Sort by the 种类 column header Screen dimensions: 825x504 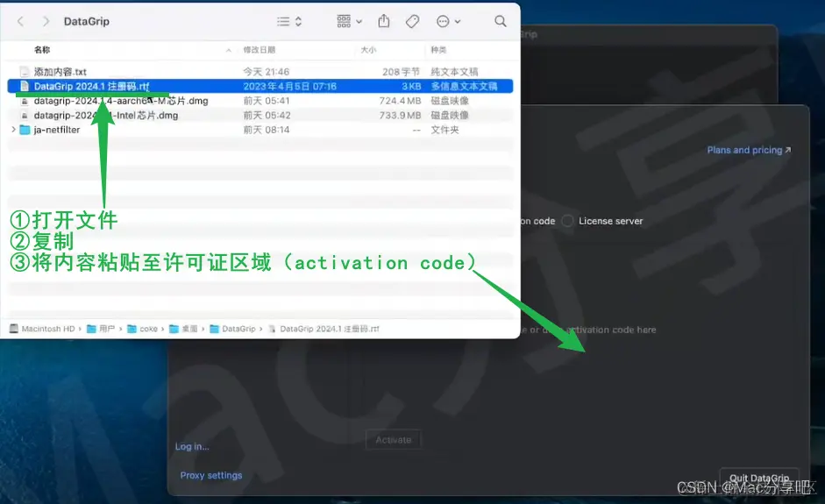[438, 49]
